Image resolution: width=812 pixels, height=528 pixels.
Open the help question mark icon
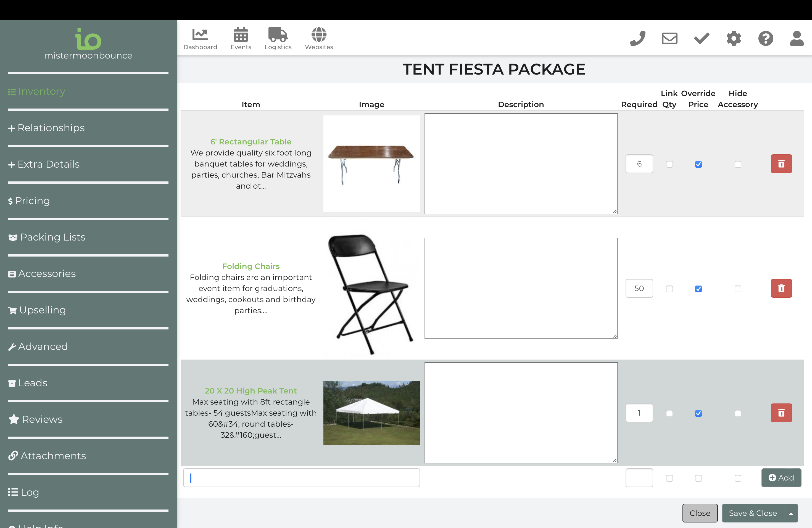tap(766, 38)
